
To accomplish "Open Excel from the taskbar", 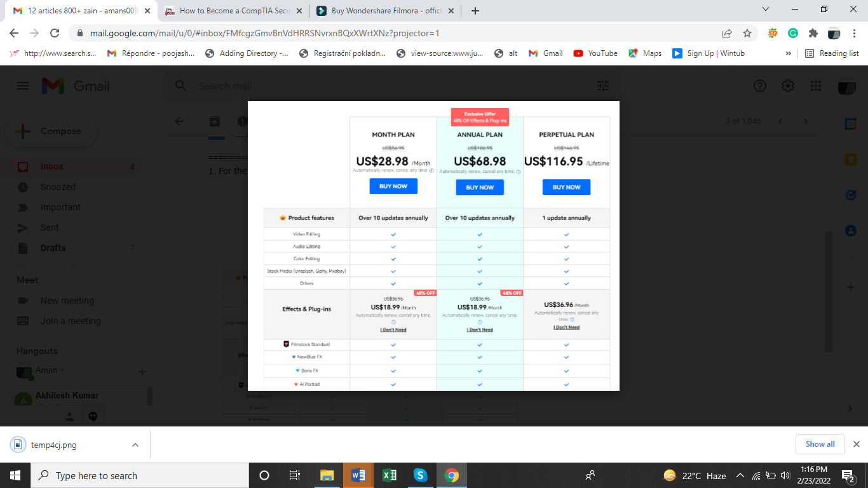I will click(389, 475).
